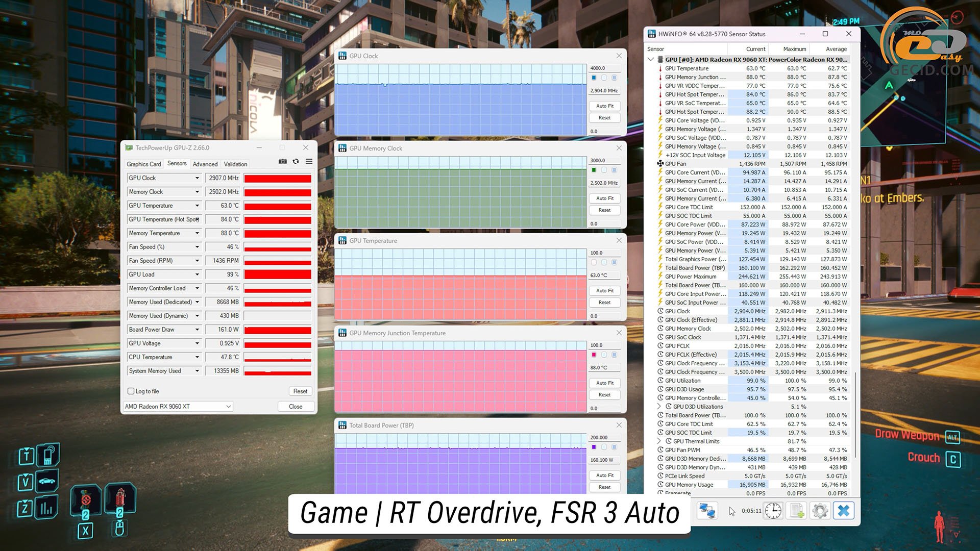The image size is (980, 551).
Task: Click the 2907.0 MHz GPU Clock value in GPU-Z
Action: (223, 178)
